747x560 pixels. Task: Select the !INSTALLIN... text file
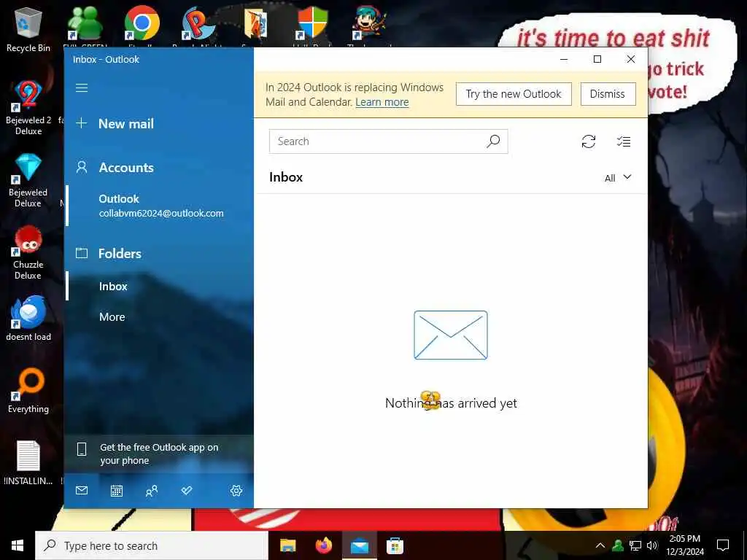tap(28, 463)
